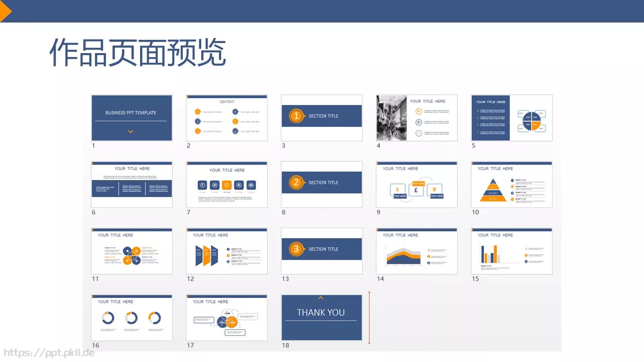
Task: Select slide 17 Venn diagram thumbnail
Action: pos(227,318)
